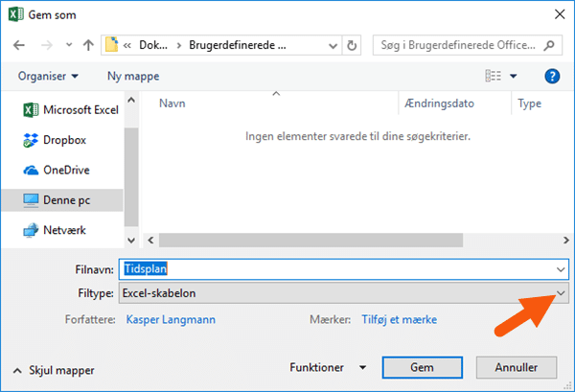Viewport: 575px width, 392px height.
Task: Click the file list horizontal scrollbar thumb
Action: pyautogui.click(x=310, y=241)
